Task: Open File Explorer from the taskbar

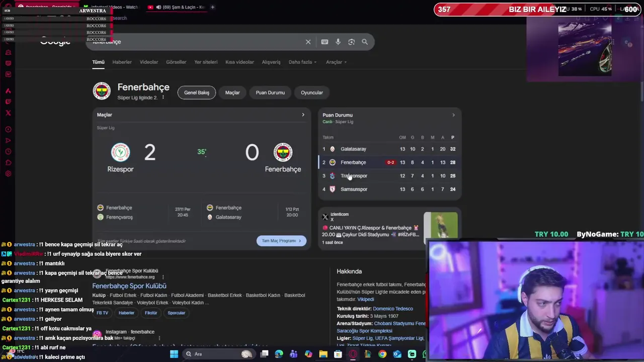Action: pos(323,354)
